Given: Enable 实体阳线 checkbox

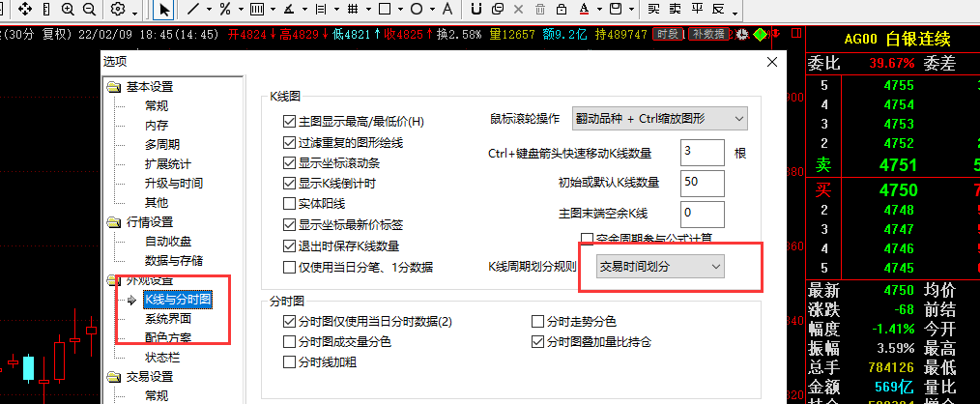Looking at the screenshot, I should point(289,203).
